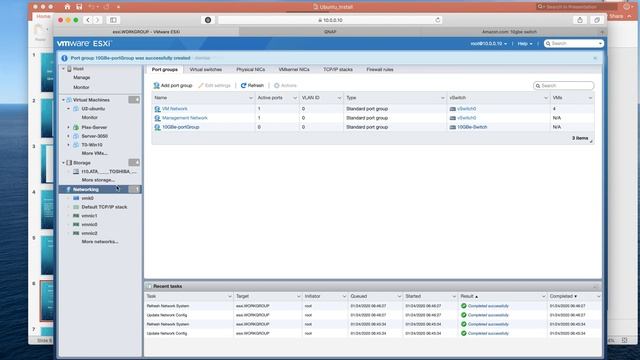Collapse the Virtual Machines tree node

[63, 100]
